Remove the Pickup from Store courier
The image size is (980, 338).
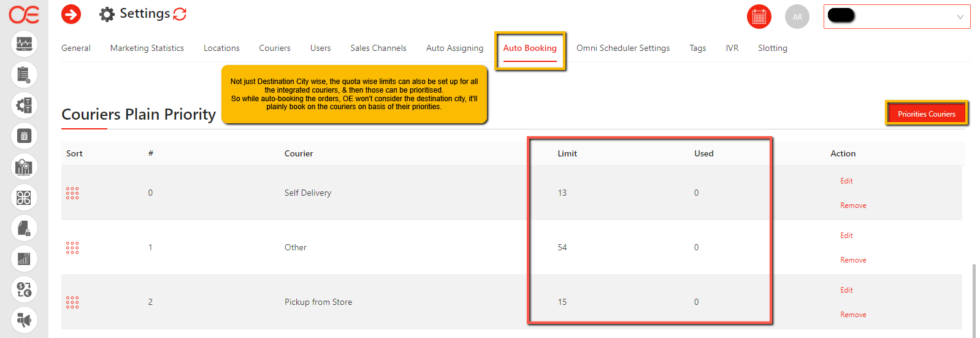click(x=853, y=315)
